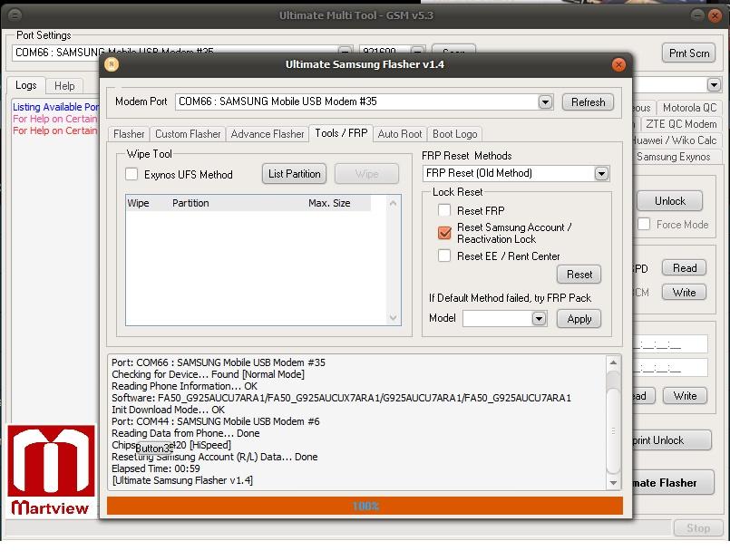730x560 pixels.
Task: Close the Ultimate Samsung Flasher dialog
Action: [x=618, y=64]
